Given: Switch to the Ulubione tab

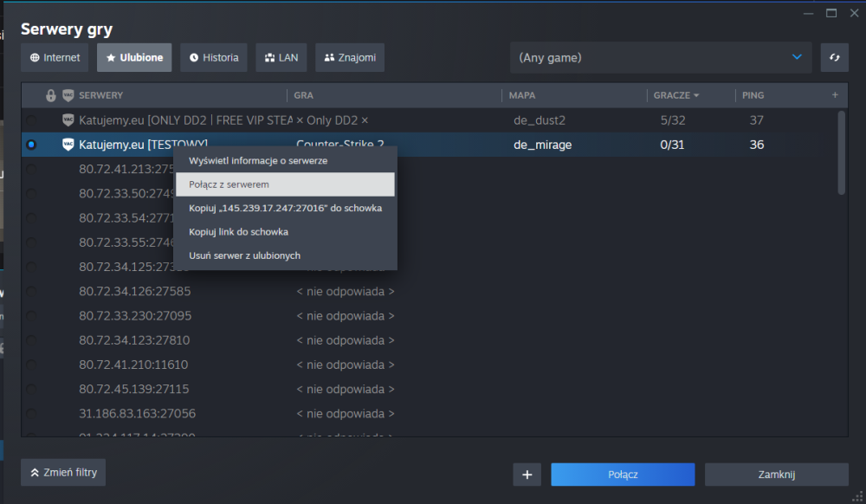Looking at the screenshot, I should pyautogui.click(x=134, y=57).
